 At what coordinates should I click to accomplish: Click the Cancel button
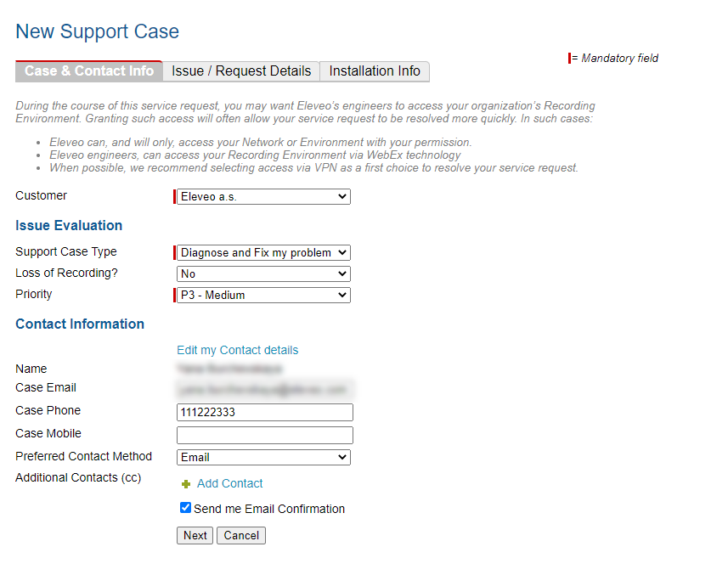[x=241, y=535]
